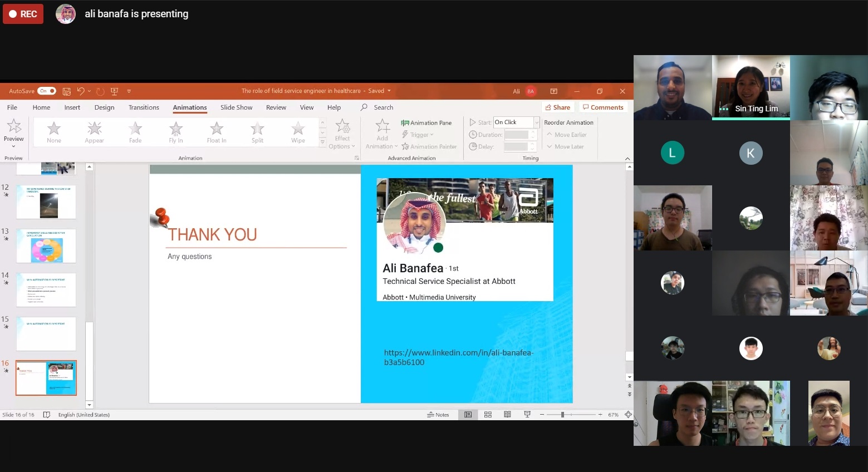Open the Start On Click combo box
This screenshot has width=868, height=472.
517,122
